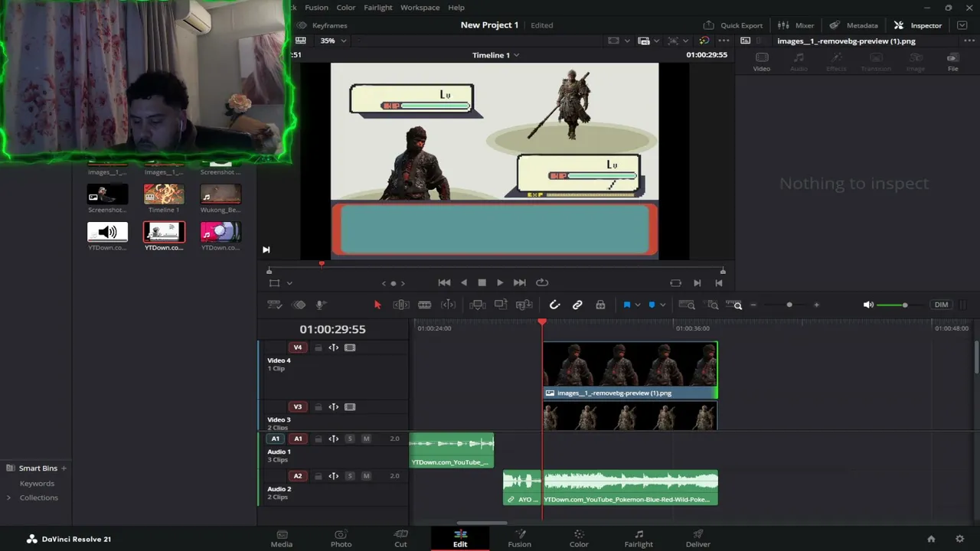
Task: Open the Video tab in Inspector
Action: click(762, 61)
